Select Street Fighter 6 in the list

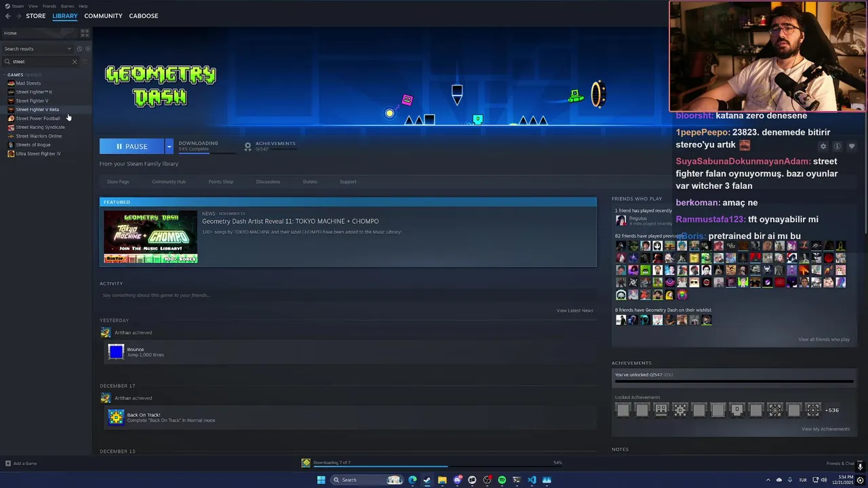[x=34, y=92]
